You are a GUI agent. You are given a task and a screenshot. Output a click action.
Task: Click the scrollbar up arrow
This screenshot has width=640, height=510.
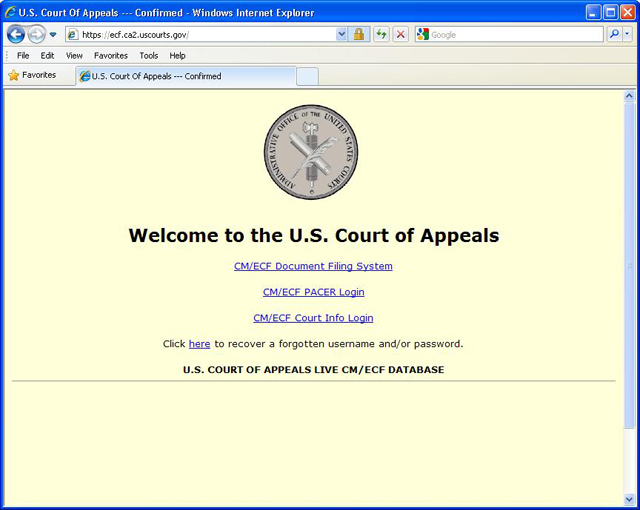[629, 96]
